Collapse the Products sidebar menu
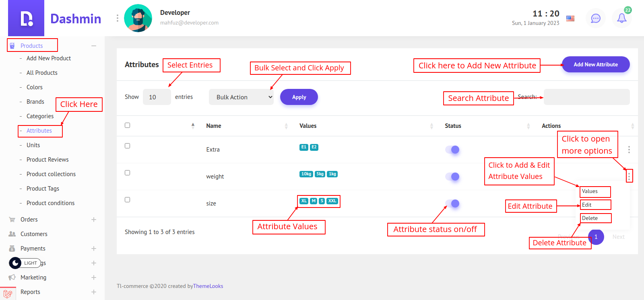The width and height of the screenshot is (644, 300). point(93,46)
